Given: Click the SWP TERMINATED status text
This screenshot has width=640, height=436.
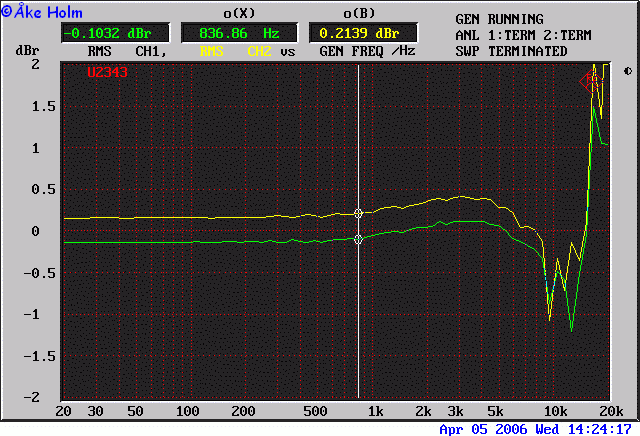Looking at the screenshot, I should (x=511, y=51).
